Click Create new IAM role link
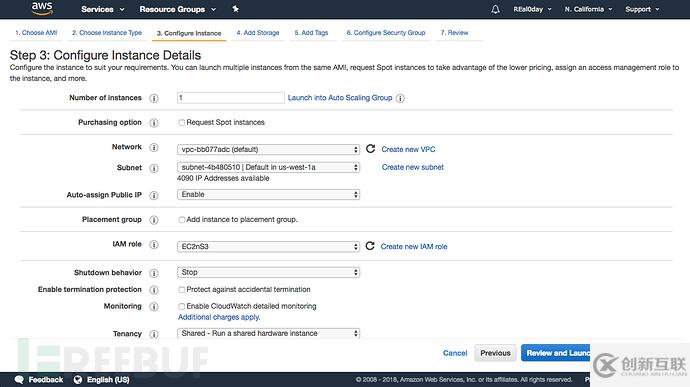The width and height of the screenshot is (690, 387). tap(414, 247)
